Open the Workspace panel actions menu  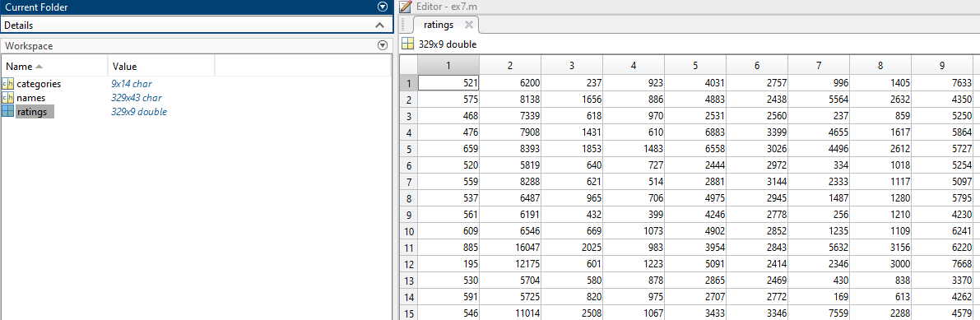(383, 45)
